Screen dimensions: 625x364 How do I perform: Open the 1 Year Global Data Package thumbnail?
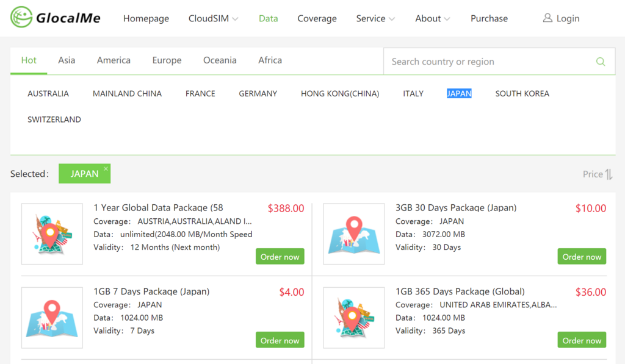(x=52, y=234)
